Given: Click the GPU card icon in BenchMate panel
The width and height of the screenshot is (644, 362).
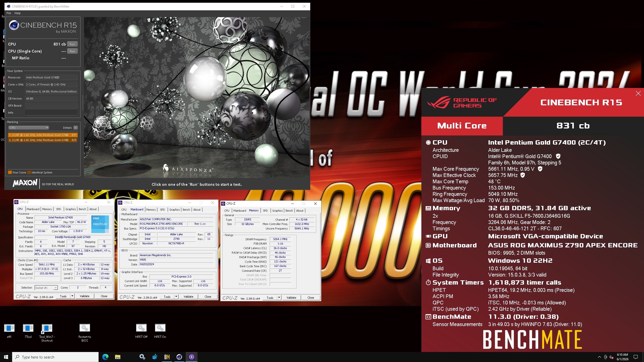Looking at the screenshot, I should pyautogui.click(x=428, y=236).
